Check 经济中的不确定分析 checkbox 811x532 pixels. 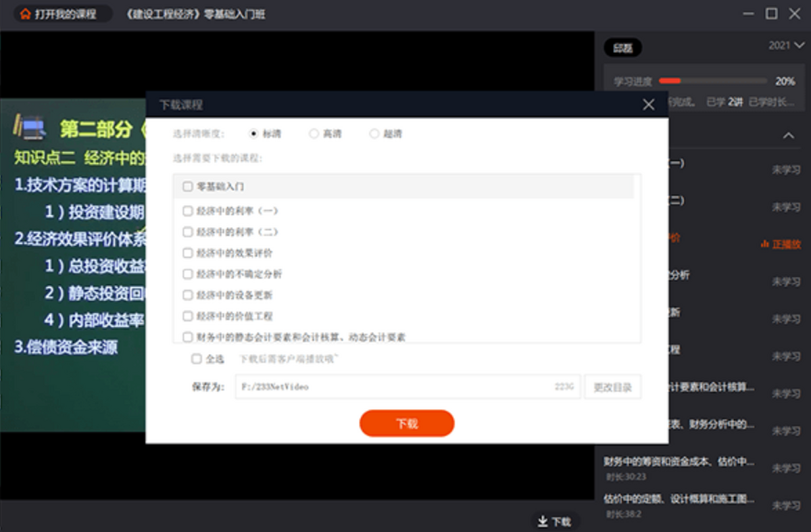tap(188, 274)
